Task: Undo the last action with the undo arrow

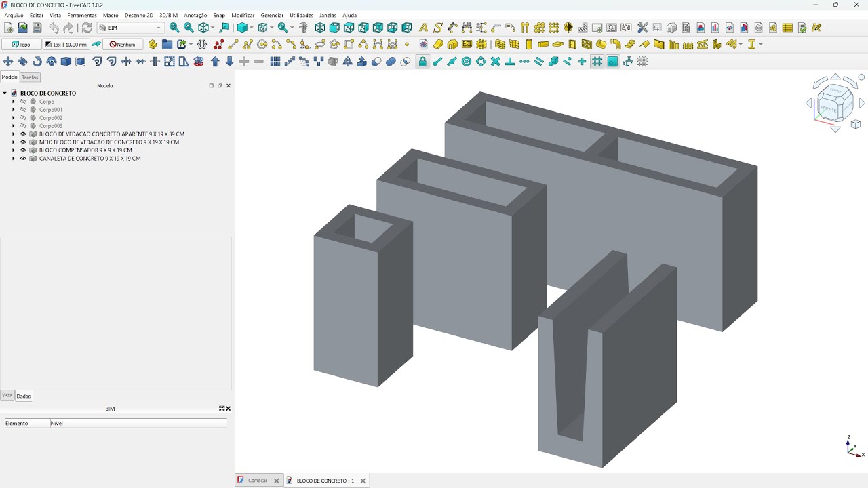Action: 53,28
